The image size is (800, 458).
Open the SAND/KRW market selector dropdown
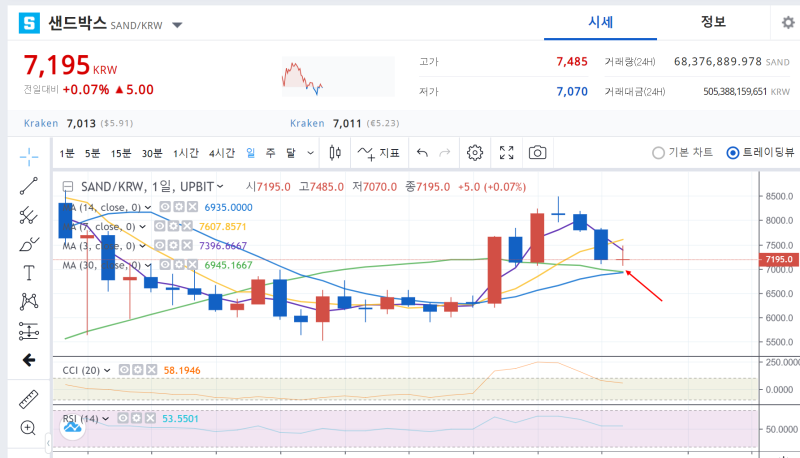pos(177,25)
